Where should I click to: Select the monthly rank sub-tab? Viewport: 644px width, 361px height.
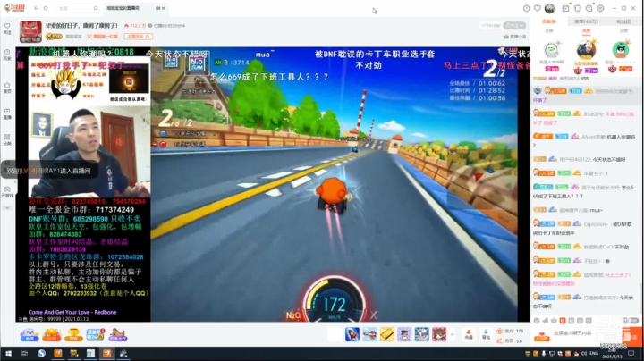tap(623, 30)
